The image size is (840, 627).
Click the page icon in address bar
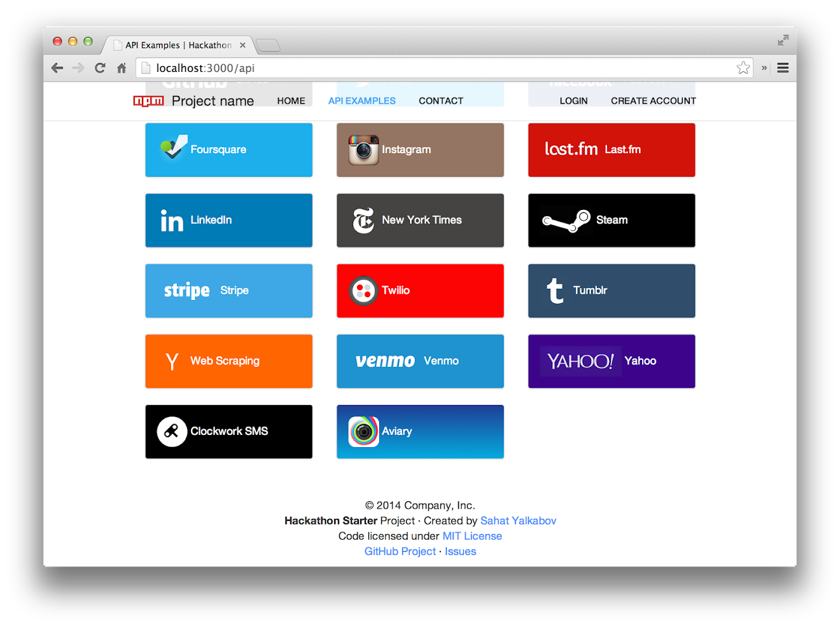[x=146, y=68]
